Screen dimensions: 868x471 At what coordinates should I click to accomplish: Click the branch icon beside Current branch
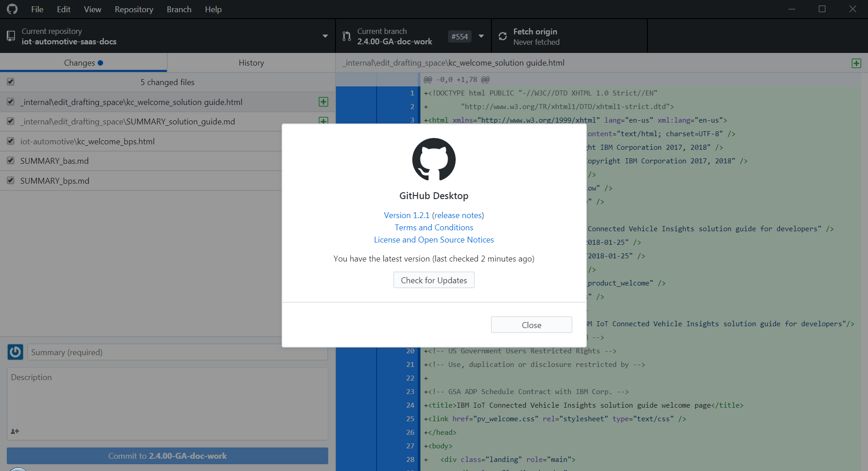(346, 36)
